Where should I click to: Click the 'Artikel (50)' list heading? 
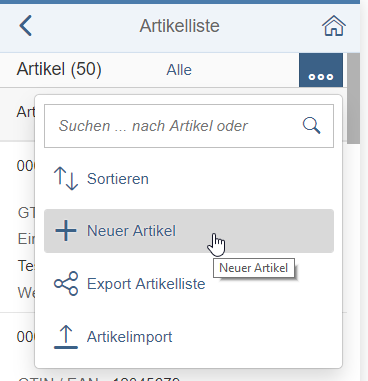pyautogui.click(x=59, y=69)
